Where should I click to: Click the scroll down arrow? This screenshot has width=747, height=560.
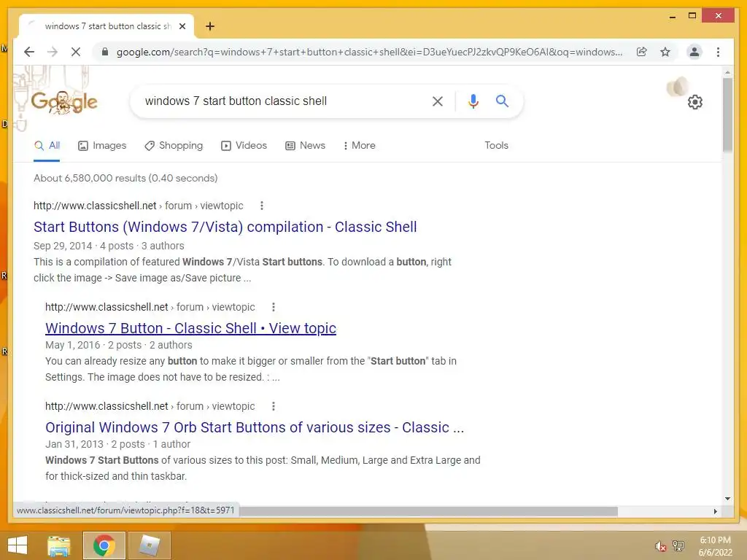pyautogui.click(x=727, y=499)
